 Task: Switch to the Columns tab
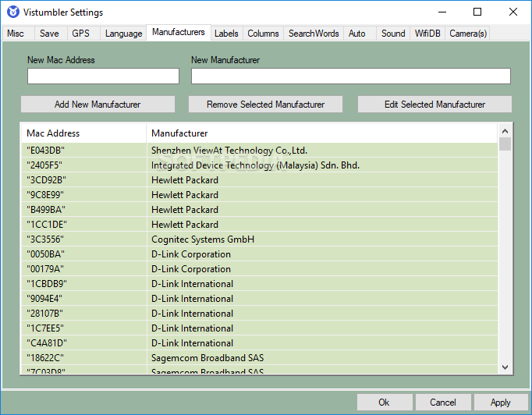point(263,34)
